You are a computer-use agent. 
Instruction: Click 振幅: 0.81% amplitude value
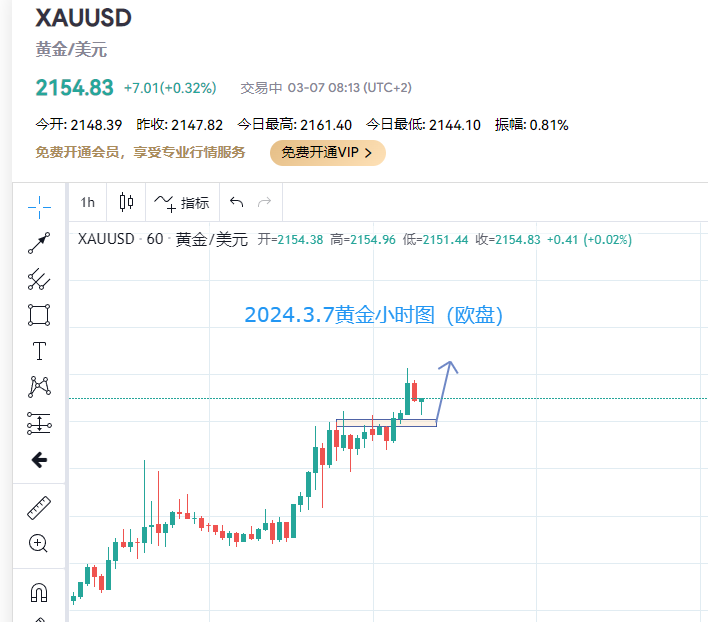point(531,125)
